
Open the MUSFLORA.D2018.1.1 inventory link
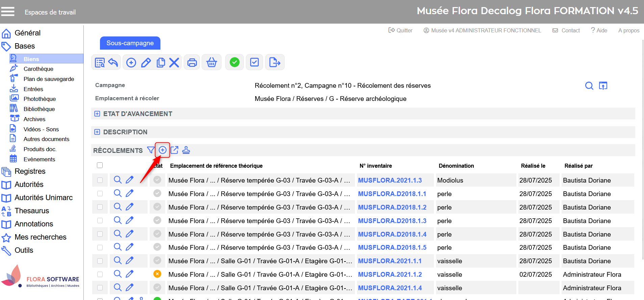[x=392, y=194]
